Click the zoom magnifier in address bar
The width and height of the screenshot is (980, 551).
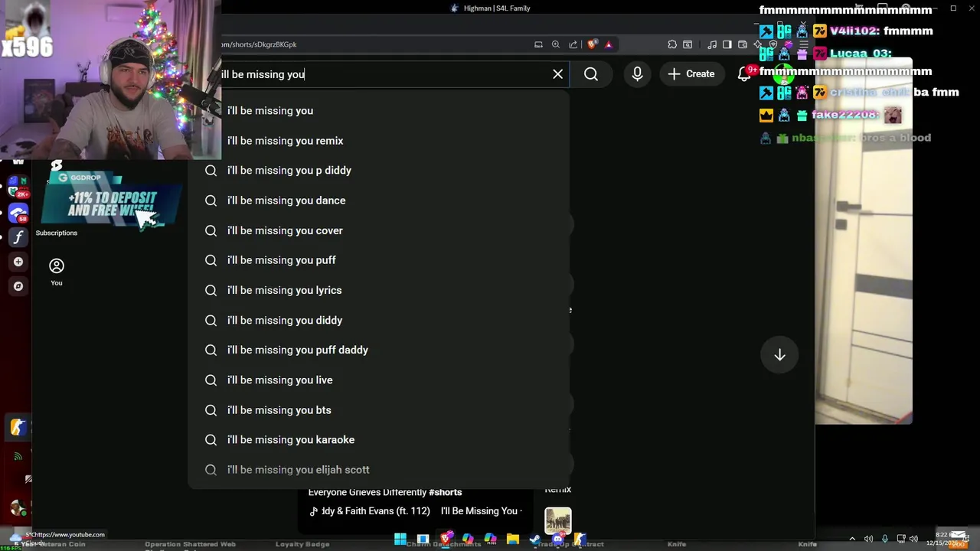(556, 44)
